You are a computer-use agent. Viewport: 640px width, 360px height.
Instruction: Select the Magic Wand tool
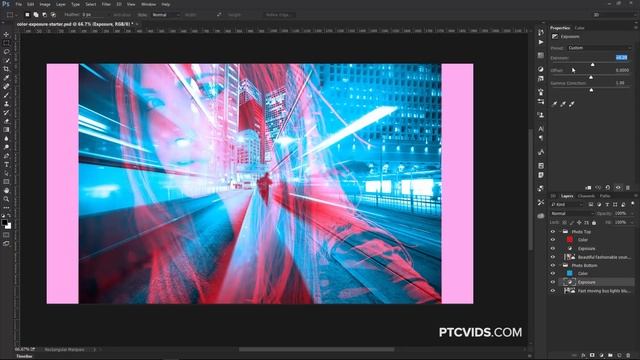(x=6, y=60)
